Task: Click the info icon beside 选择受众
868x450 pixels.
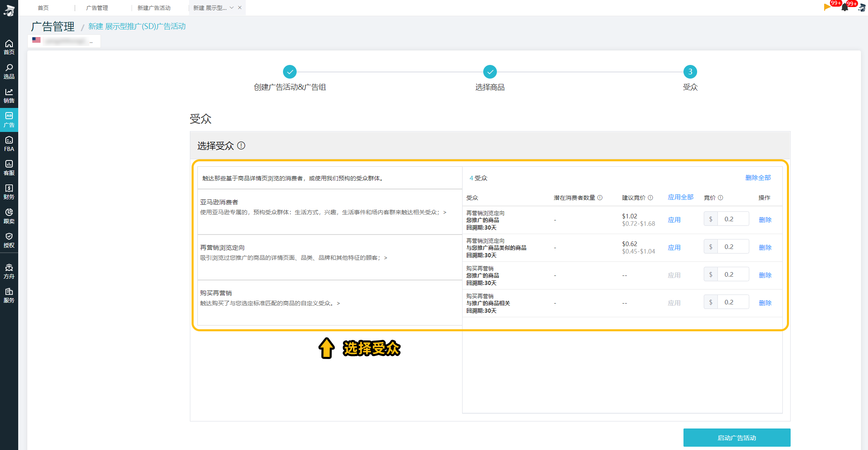Action: [241, 146]
